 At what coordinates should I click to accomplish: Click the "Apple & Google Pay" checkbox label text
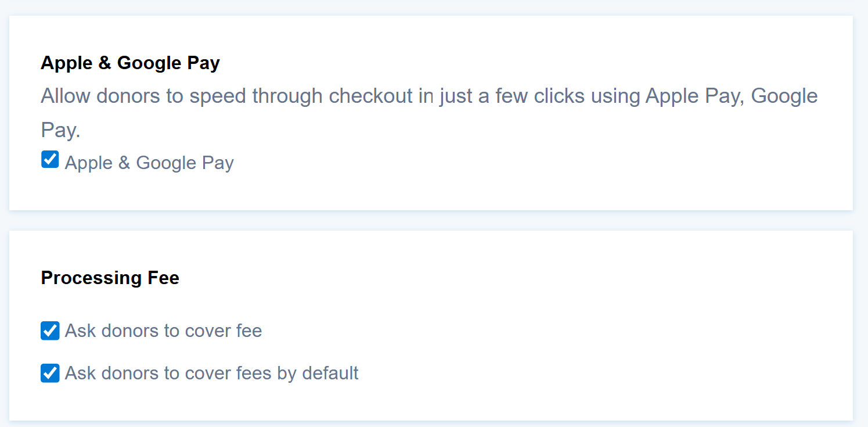(x=149, y=163)
